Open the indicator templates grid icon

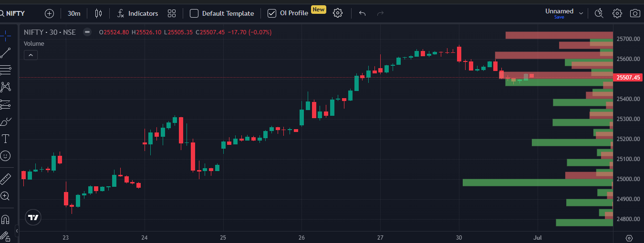point(172,13)
